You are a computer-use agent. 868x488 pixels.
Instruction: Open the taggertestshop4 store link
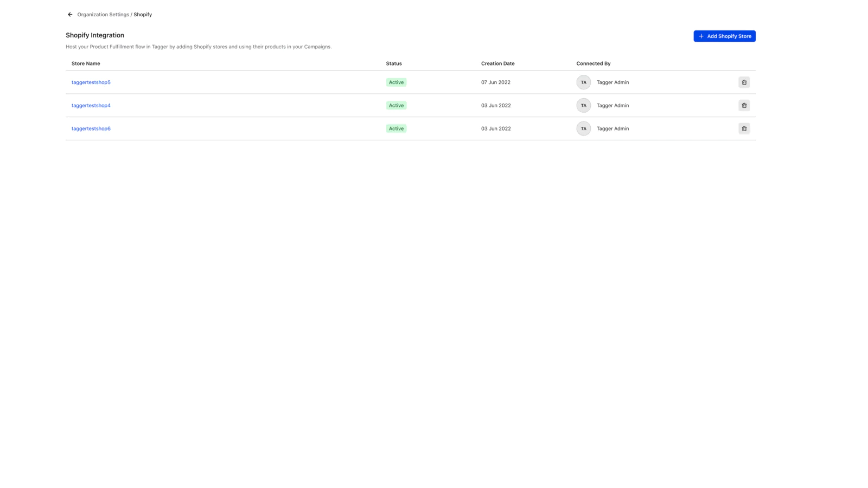[91, 105]
